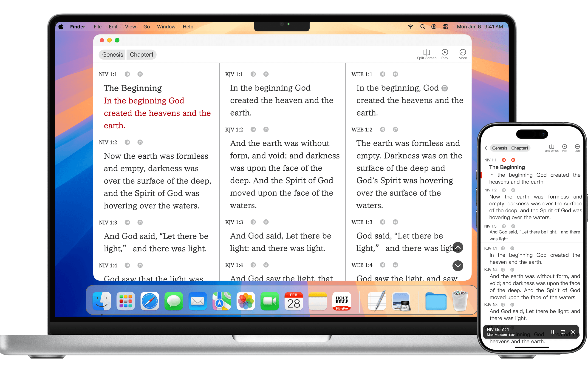Open the Go menu

pyautogui.click(x=147, y=26)
